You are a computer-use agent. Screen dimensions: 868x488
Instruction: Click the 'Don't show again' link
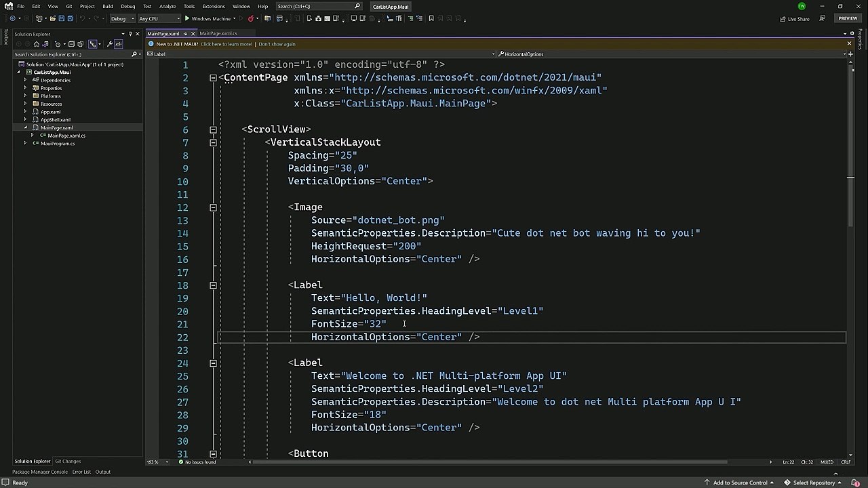point(277,44)
